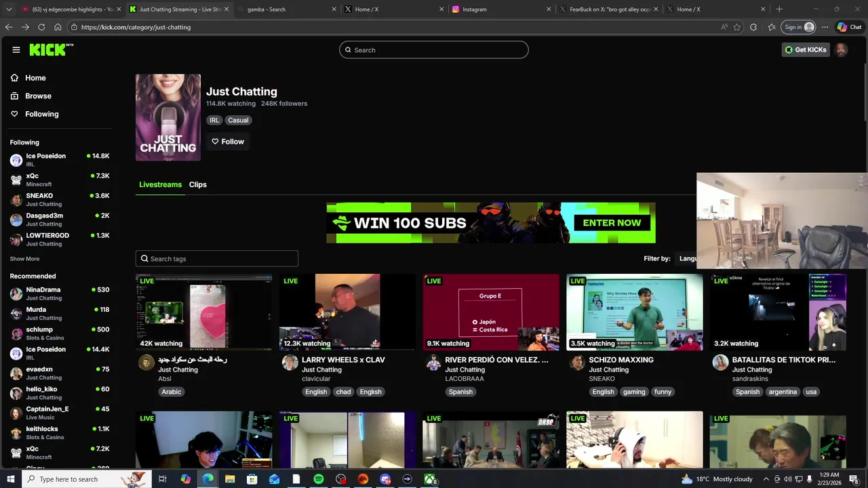The width and height of the screenshot is (868, 488).
Task: Open schlump Slots & Casino channel
Action: coord(60,333)
